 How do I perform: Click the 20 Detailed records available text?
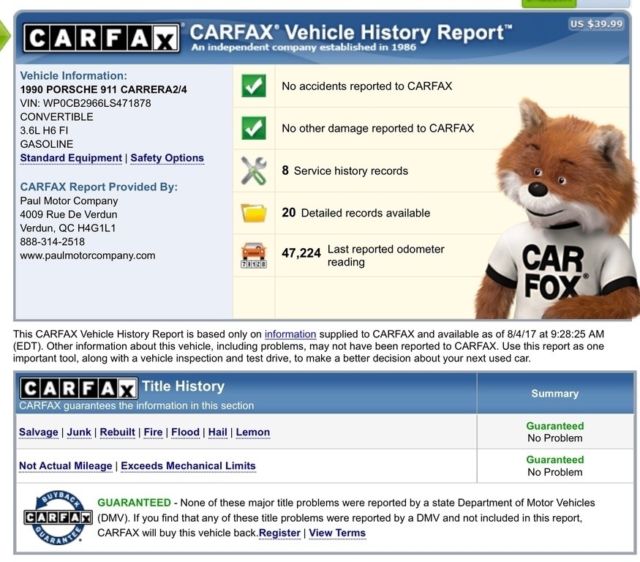click(x=356, y=213)
